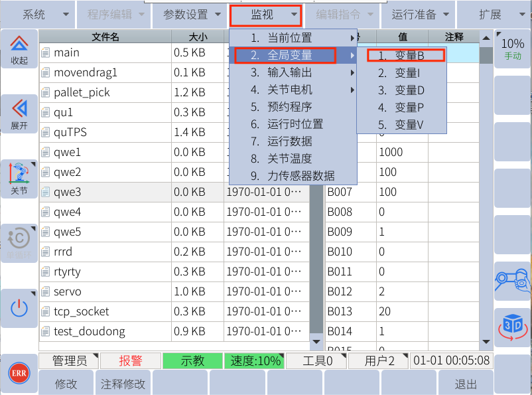
Task: Click the variable list scrollbar down arrow
Action: [486, 341]
